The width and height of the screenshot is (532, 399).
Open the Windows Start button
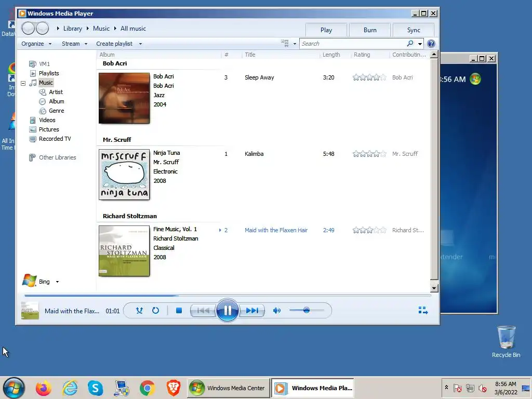[14, 388]
